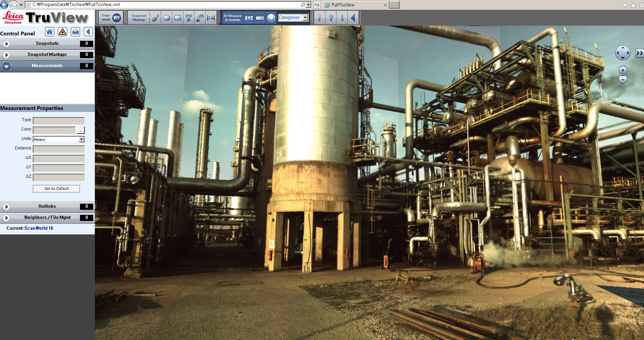Select the ruler distance measure tool
Screen dimensions: 644x340
coord(260,18)
